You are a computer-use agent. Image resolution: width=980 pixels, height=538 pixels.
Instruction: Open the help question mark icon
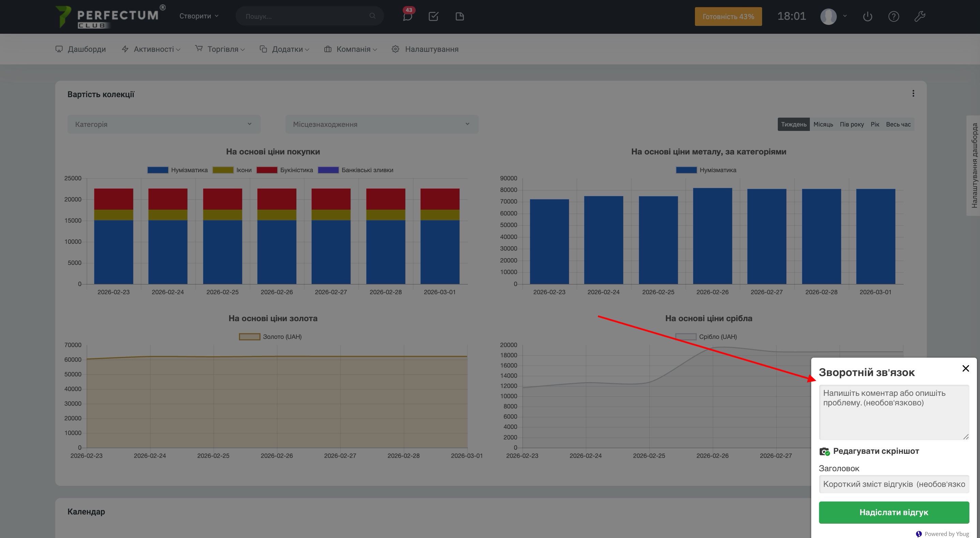893,16
